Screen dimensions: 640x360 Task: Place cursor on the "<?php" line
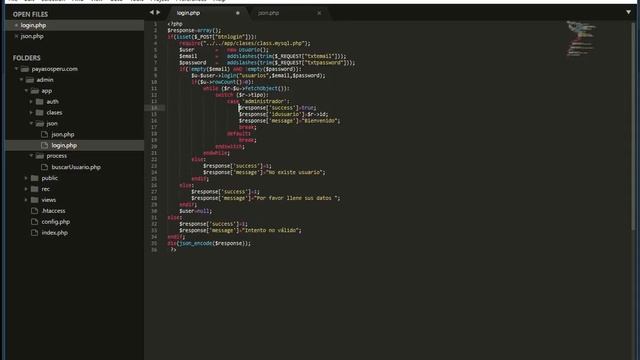pyautogui.click(x=175, y=24)
